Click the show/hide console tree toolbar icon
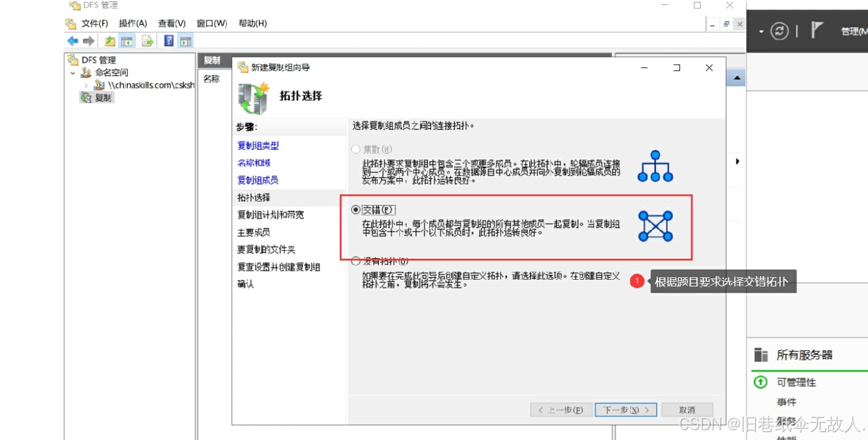The height and width of the screenshot is (440, 868). coord(126,41)
